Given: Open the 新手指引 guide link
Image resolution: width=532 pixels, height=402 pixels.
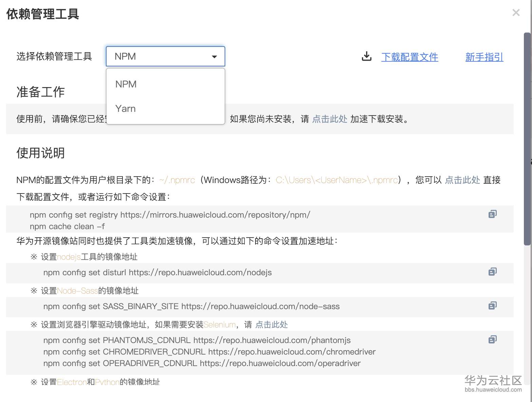Looking at the screenshot, I should coord(484,57).
